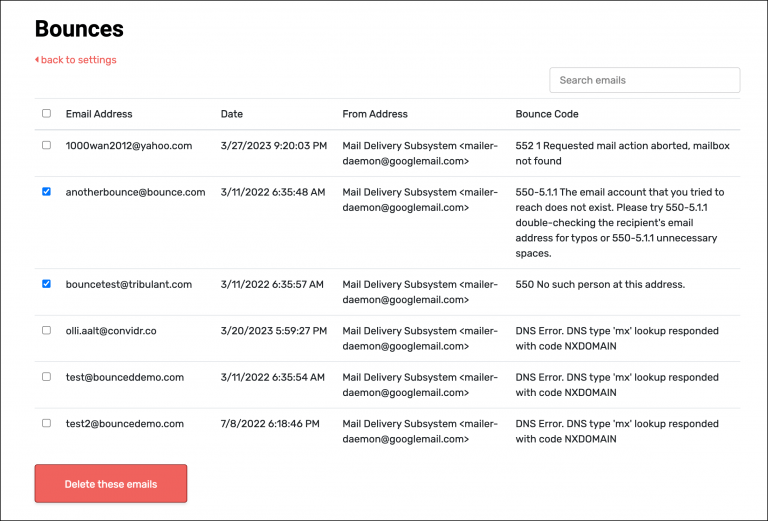
Task: Uncheck the anotherbounce@bounce.com row checkbox
Action: [x=46, y=192]
